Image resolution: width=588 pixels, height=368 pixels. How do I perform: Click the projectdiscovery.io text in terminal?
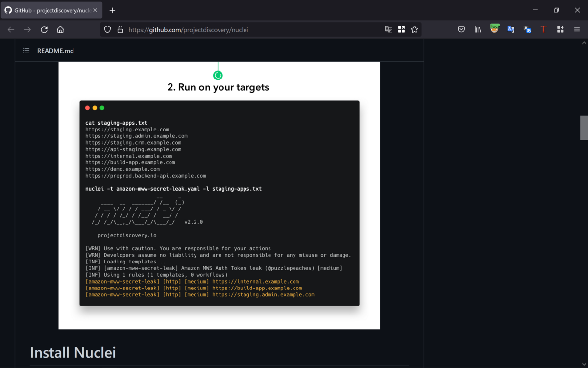pyautogui.click(x=127, y=236)
